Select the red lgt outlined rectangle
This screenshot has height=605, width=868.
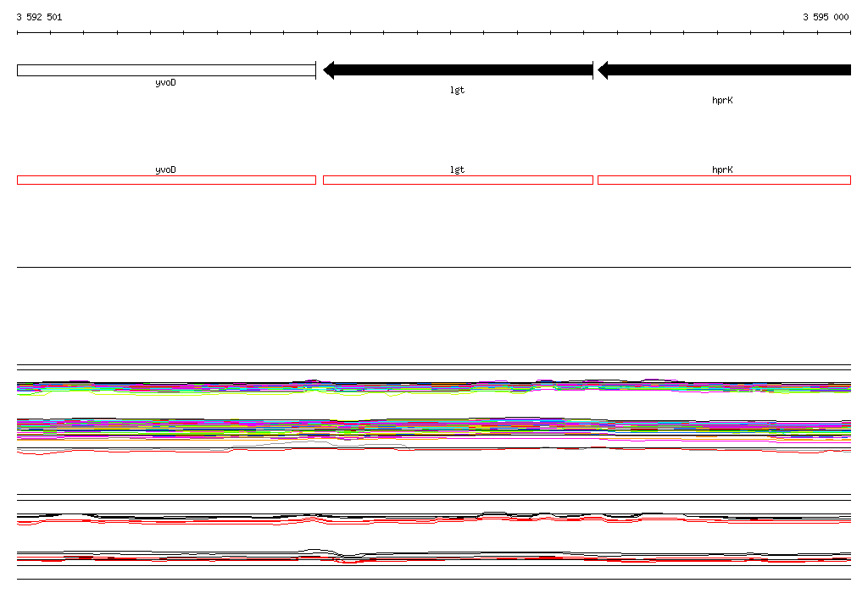click(x=458, y=180)
